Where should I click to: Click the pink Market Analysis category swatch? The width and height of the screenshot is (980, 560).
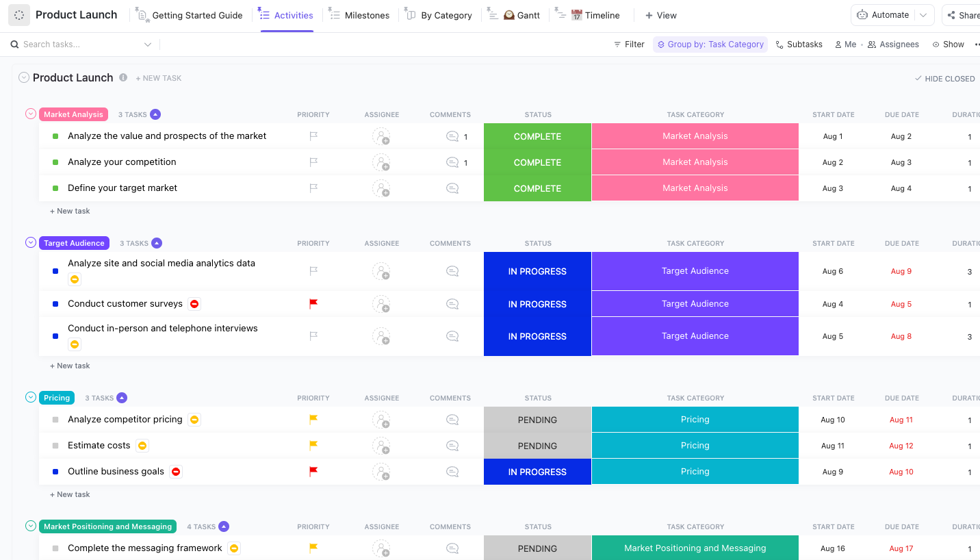[695, 136]
